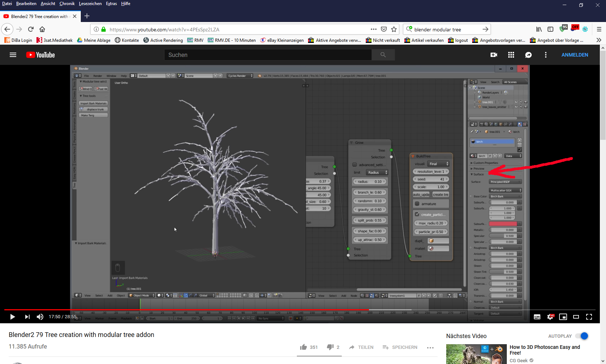Mute the video with the speaker icon

40,317
